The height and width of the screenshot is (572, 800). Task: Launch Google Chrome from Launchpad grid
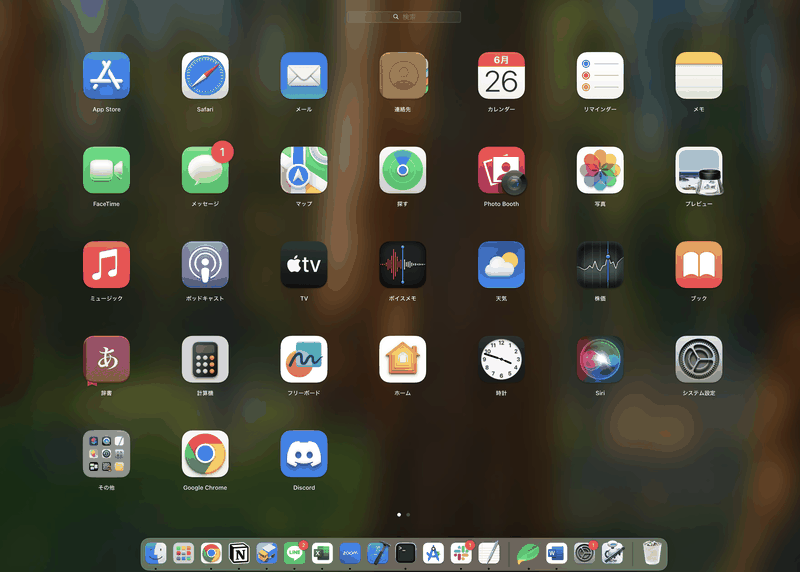coord(205,454)
